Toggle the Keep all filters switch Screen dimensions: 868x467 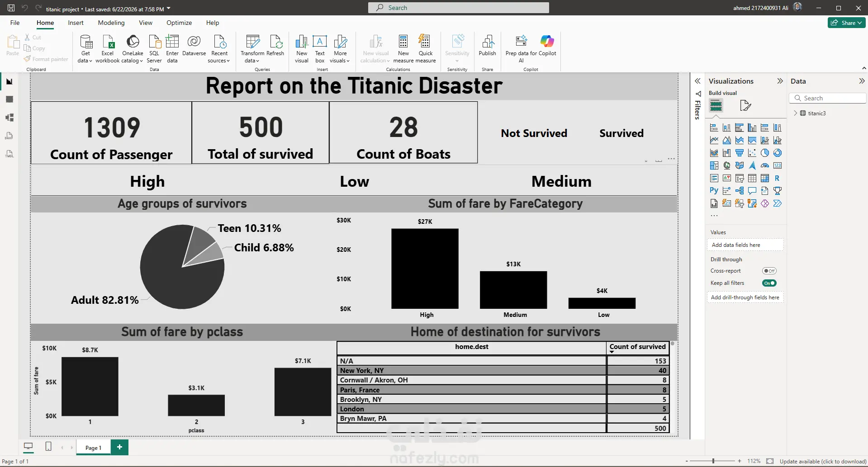click(x=769, y=283)
